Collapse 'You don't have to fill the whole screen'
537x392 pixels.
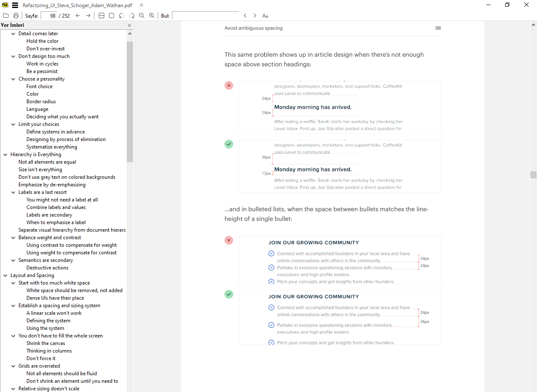(13, 336)
